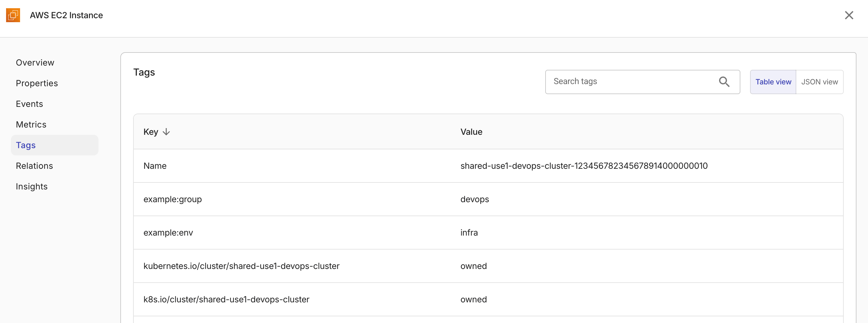
Task: Select the shared-use1-devops-cluster name value
Action: (x=584, y=166)
